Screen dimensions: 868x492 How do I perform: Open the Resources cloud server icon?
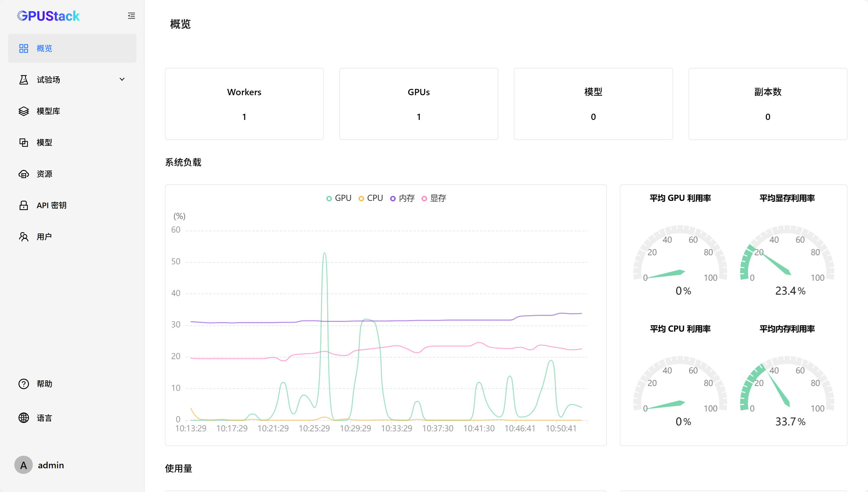click(23, 174)
